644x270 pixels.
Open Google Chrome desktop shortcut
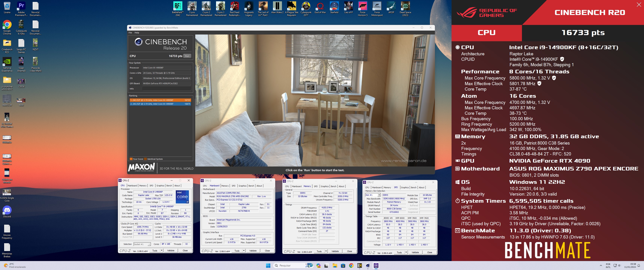pos(7,28)
